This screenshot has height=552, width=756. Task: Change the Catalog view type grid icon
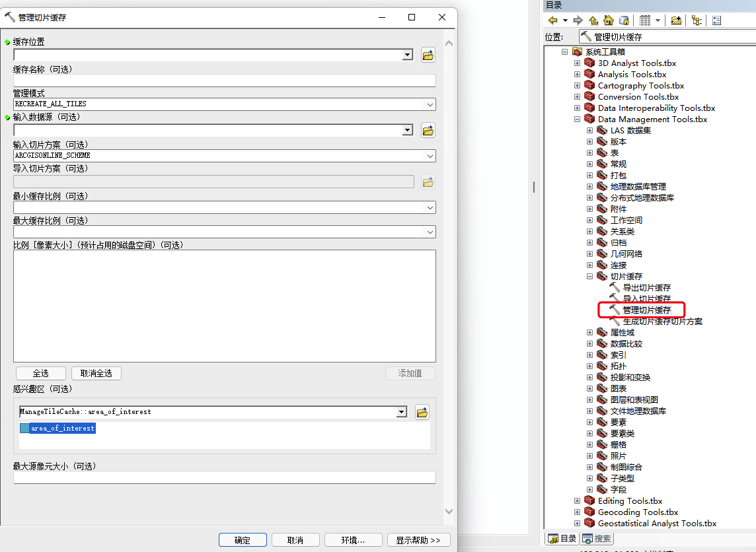pos(644,20)
